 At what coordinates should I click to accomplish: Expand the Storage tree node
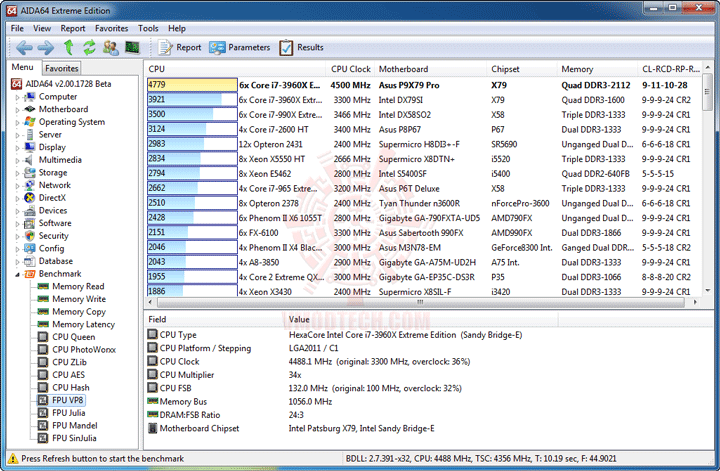(17, 173)
